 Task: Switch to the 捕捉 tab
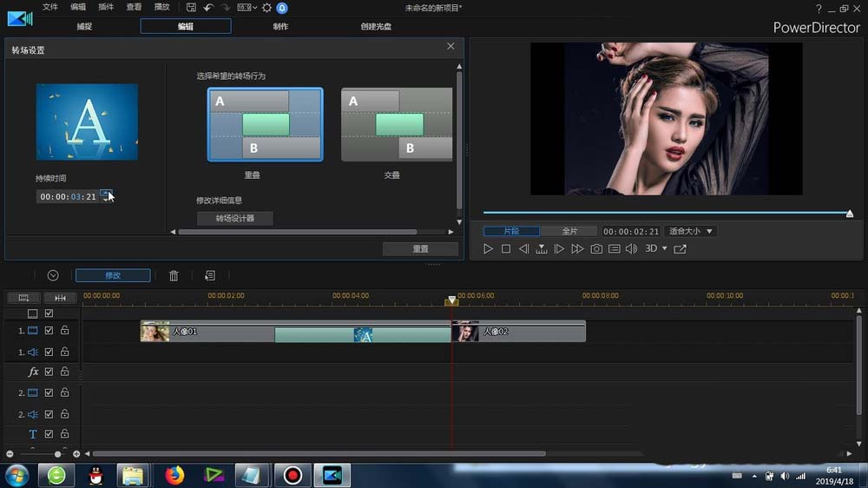click(84, 26)
